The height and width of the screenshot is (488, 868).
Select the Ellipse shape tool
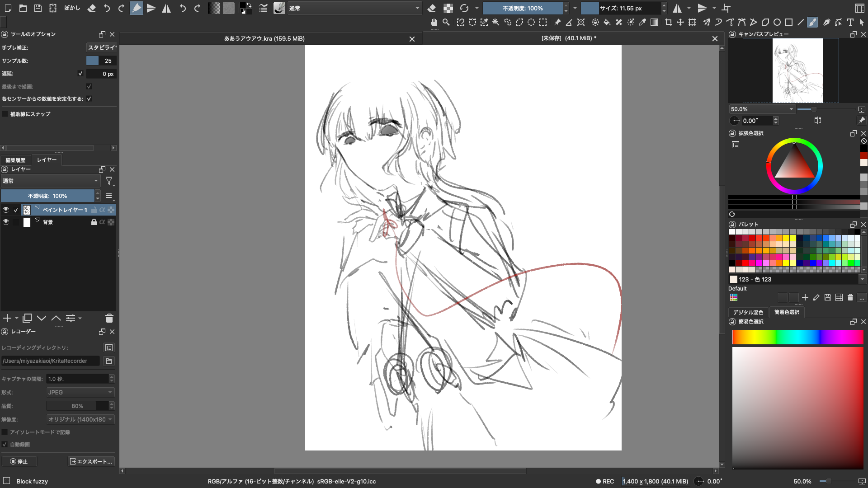pos(777,22)
